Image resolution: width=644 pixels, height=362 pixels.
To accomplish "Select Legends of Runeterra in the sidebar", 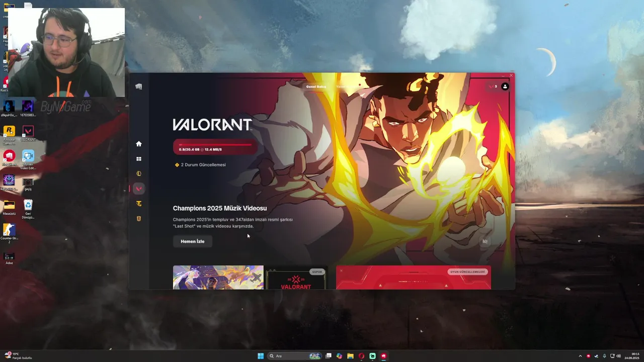I will point(139,219).
